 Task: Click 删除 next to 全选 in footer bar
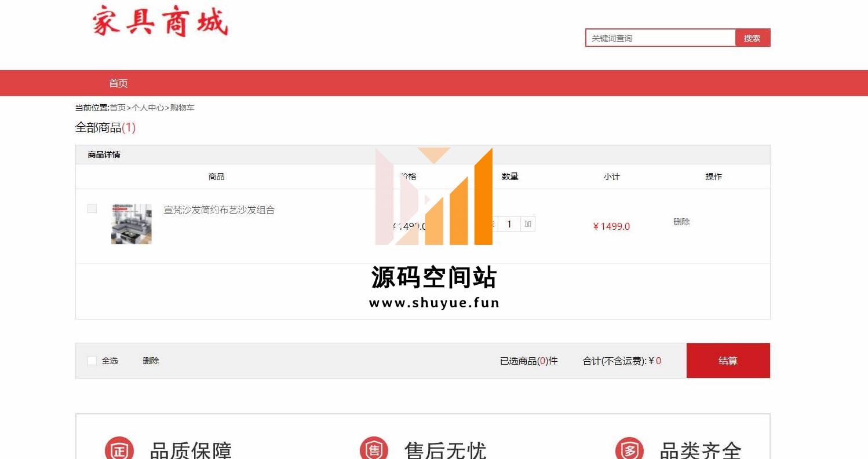pos(151,361)
